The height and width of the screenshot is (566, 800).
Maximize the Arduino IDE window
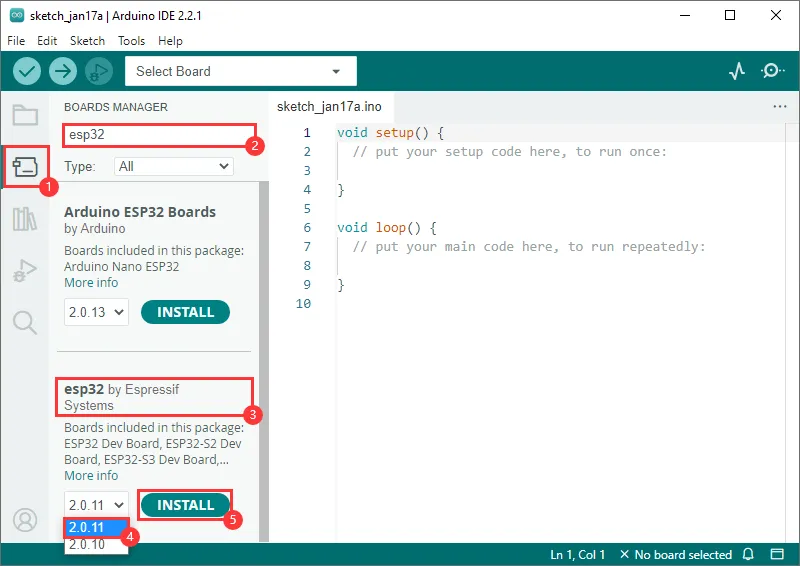[730, 15]
